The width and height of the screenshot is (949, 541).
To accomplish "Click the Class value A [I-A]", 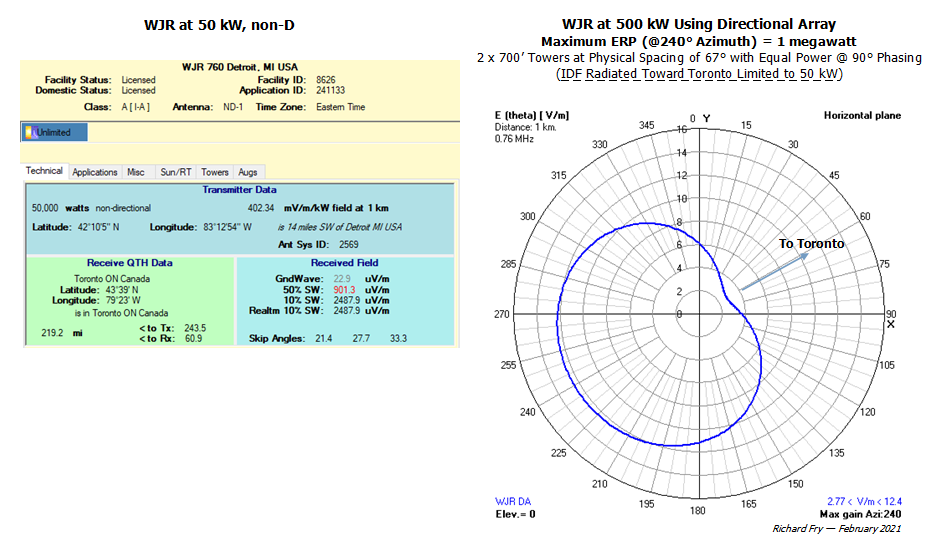I will pos(136,107).
